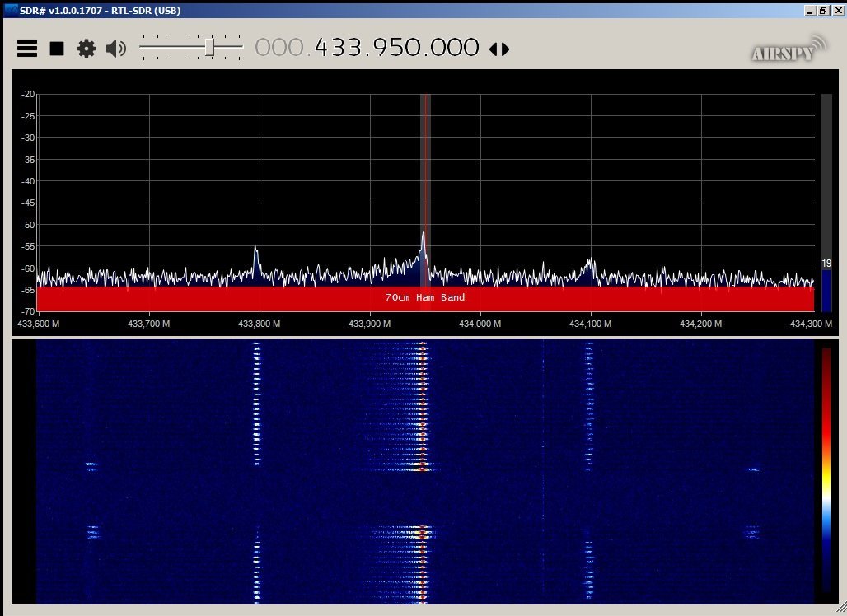Click the tuning style arrows icon
The image size is (847, 616).
click(499, 49)
